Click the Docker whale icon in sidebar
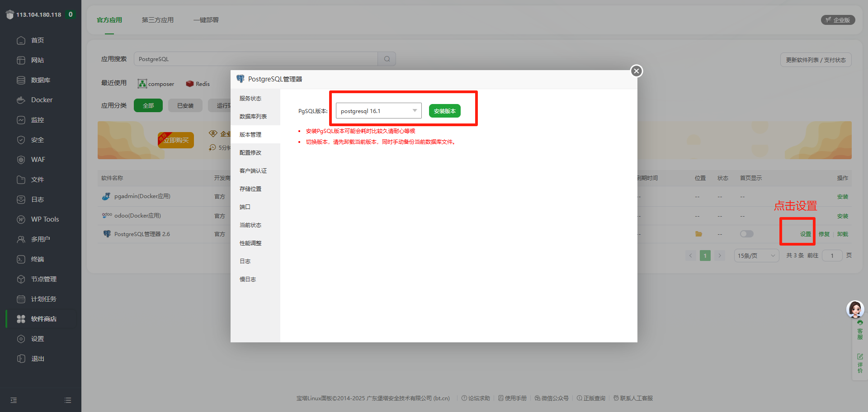 21,100
